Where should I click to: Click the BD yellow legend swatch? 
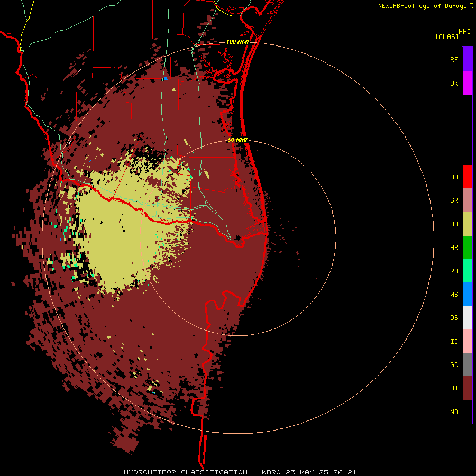tap(467, 224)
